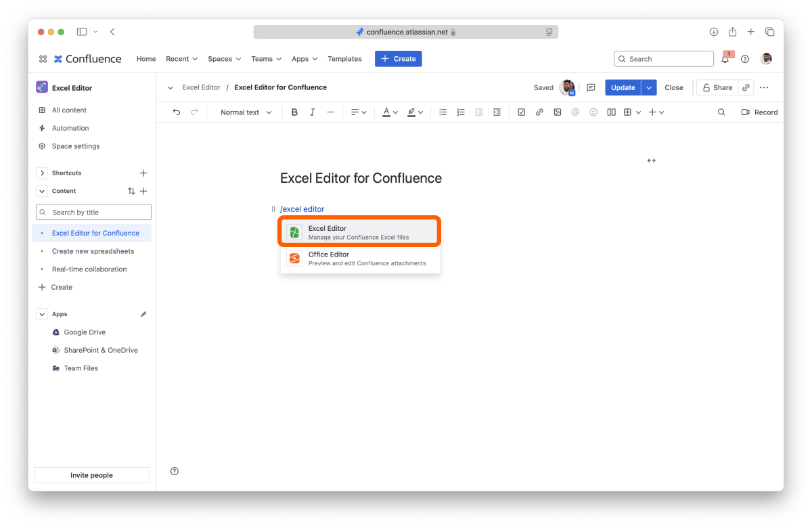Screen dimensions: 812x528
Task: Open the Recent menu
Action: tap(181, 59)
